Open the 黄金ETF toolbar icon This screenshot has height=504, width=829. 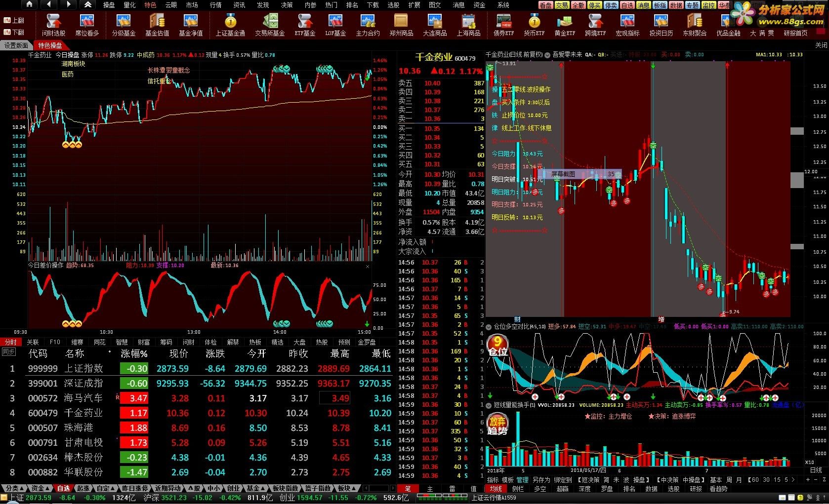[x=565, y=25]
